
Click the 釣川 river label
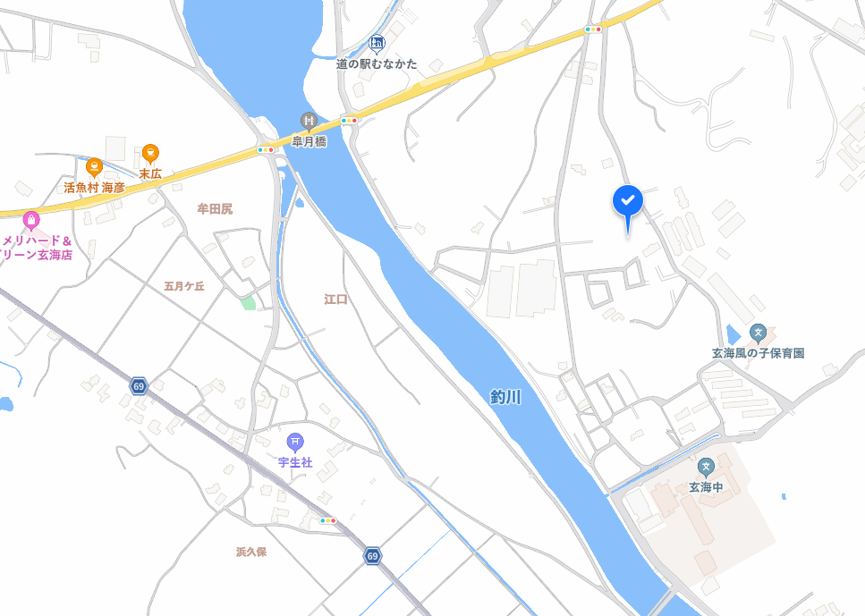pyautogui.click(x=505, y=397)
